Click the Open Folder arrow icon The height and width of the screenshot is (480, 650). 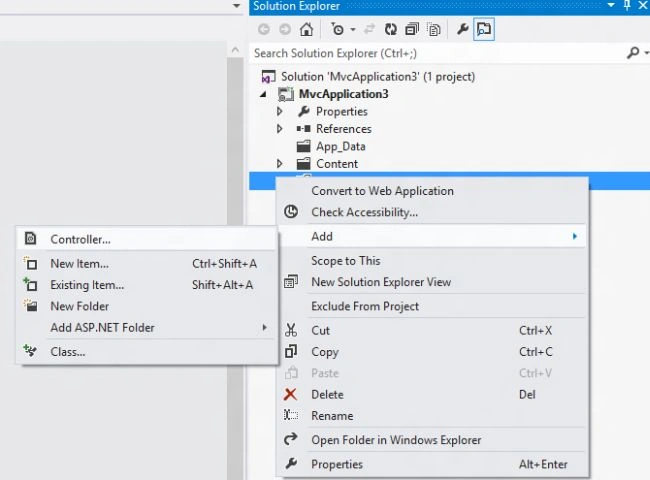291,439
